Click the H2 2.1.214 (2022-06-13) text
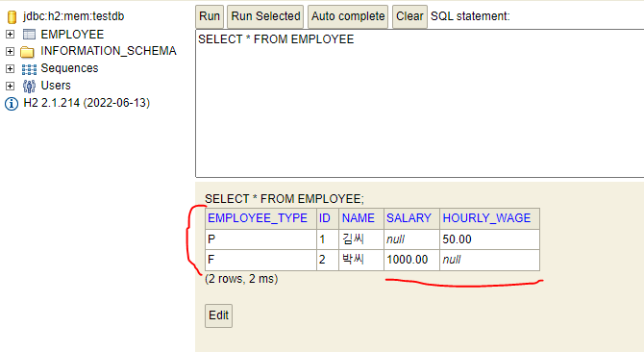The height and width of the screenshot is (352, 644). pos(87,103)
